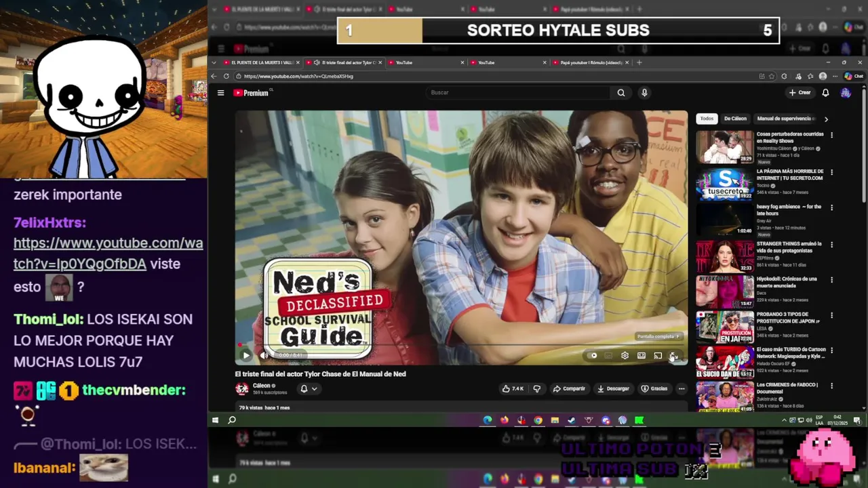
Task: Open browser Chat sidebar button
Action: coord(854,76)
